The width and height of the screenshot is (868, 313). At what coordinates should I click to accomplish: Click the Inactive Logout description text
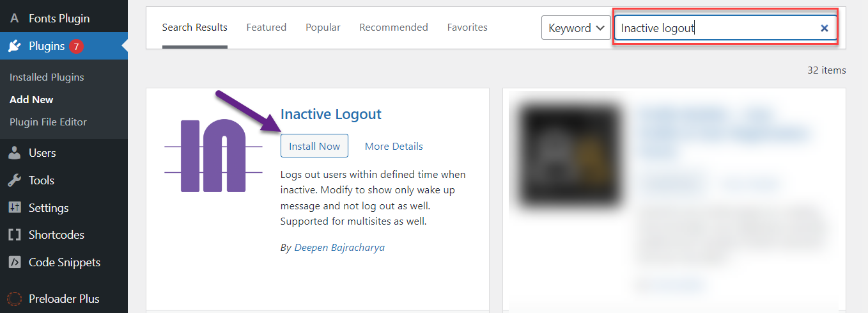[373, 198]
